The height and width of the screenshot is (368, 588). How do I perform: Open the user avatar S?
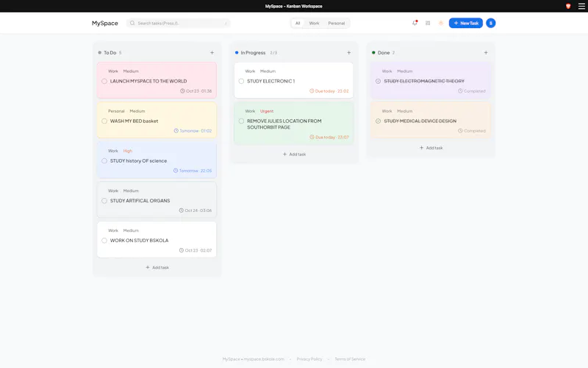coord(490,23)
